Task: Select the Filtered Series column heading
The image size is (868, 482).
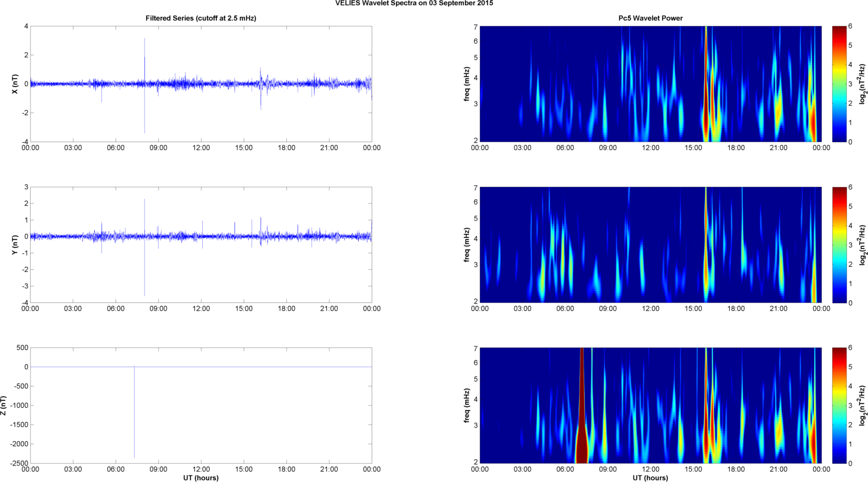Action: tap(201, 18)
